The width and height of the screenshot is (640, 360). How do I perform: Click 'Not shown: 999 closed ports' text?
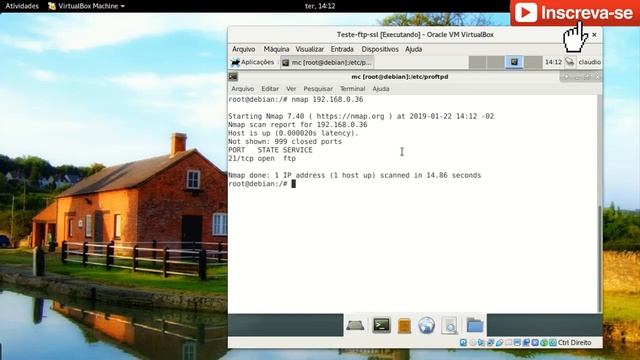pos(285,142)
